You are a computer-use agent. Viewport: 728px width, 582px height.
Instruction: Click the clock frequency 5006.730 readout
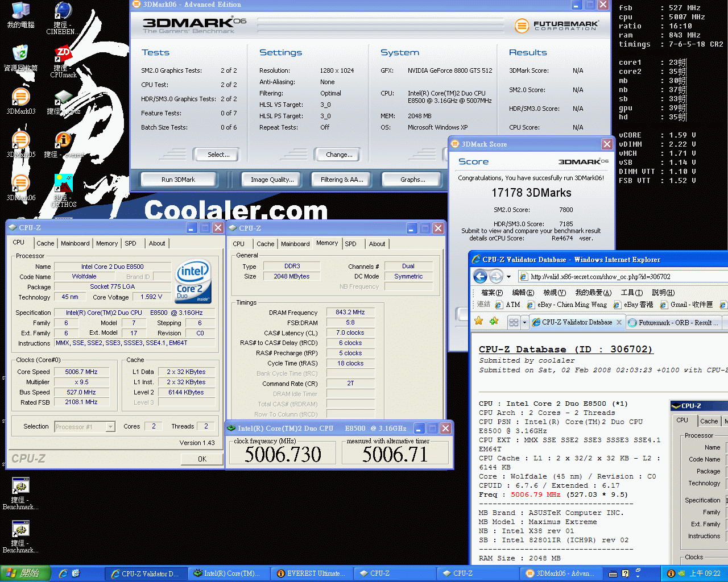coord(283,454)
